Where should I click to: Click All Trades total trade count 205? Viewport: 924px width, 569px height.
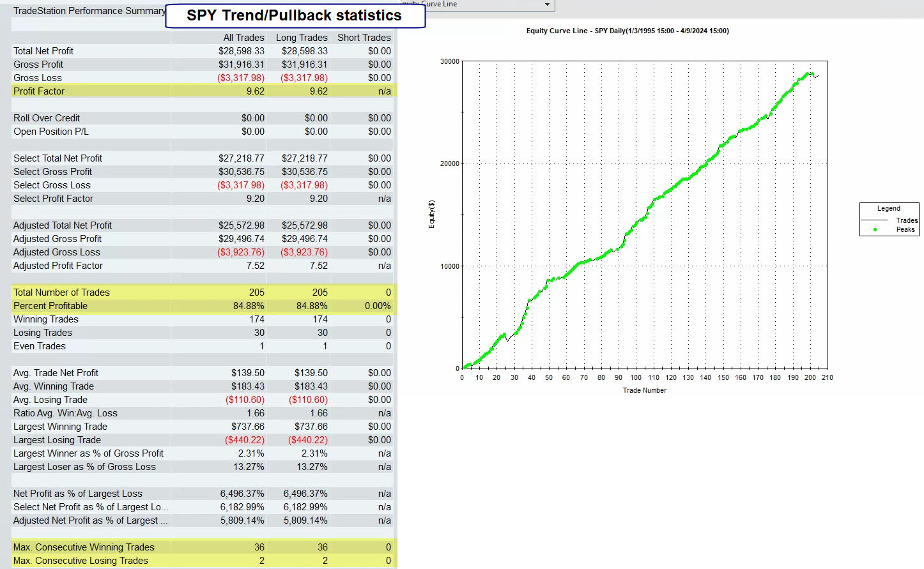click(257, 292)
